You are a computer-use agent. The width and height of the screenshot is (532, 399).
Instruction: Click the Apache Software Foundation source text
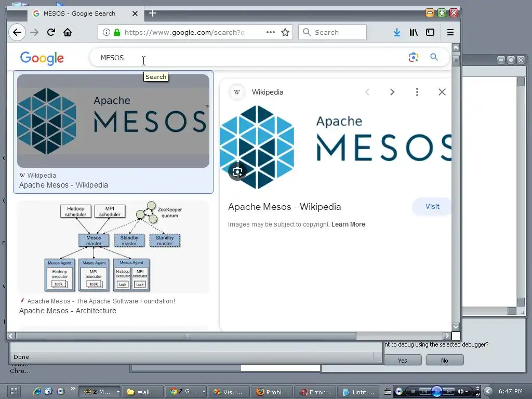101,301
